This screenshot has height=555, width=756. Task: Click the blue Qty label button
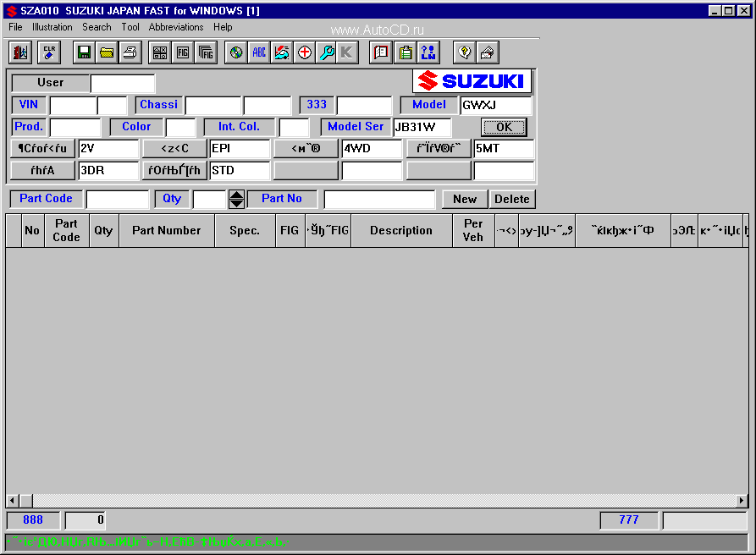(172, 199)
